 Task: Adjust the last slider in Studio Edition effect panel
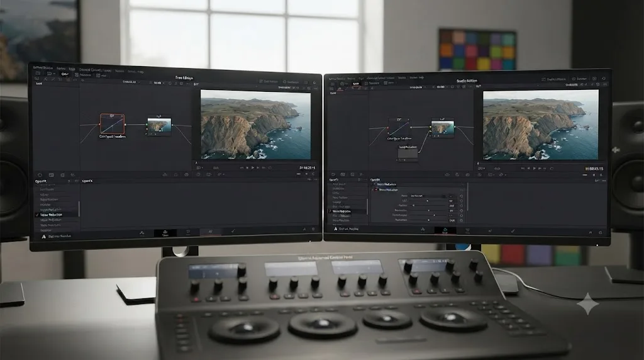pos(428,220)
